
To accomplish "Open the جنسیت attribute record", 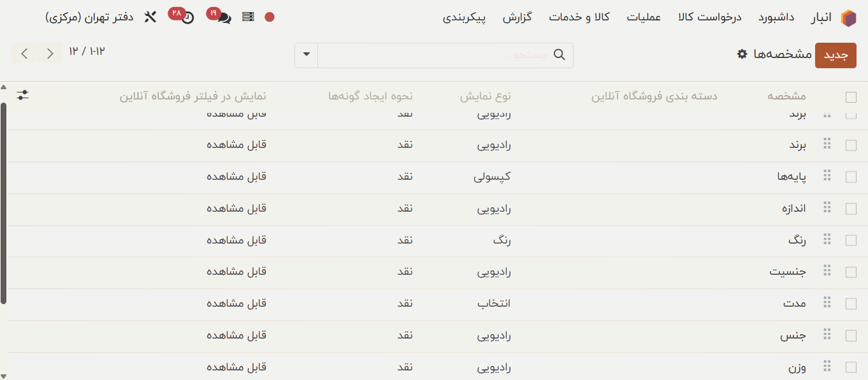I will pyautogui.click(x=788, y=272).
